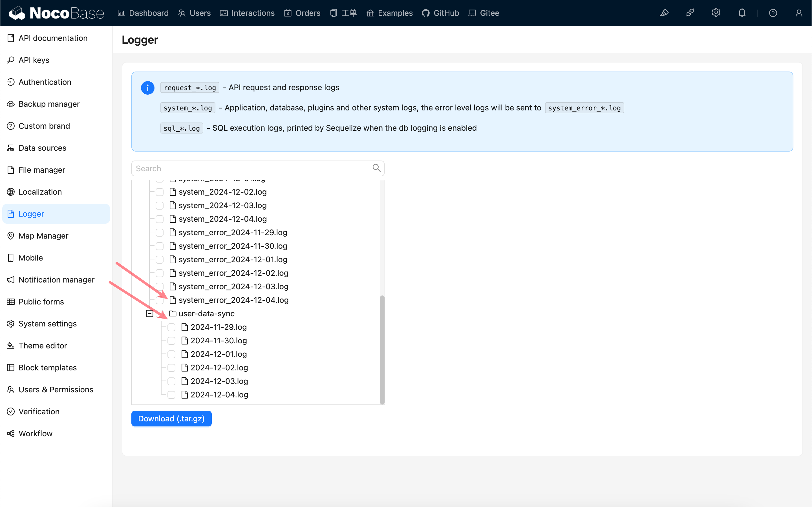Click the Download (.tar.gz) button
This screenshot has height=507, width=812.
click(x=171, y=419)
